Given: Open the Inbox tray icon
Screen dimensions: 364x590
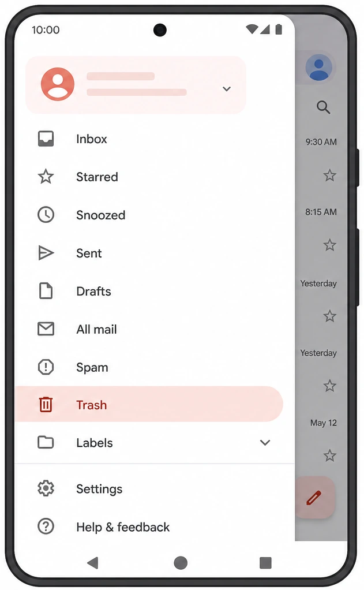Looking at the screenshot, I should coord(46,139).
